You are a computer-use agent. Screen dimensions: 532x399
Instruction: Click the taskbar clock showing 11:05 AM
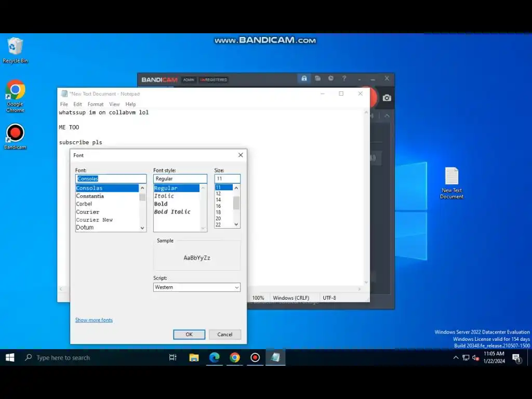494,357
